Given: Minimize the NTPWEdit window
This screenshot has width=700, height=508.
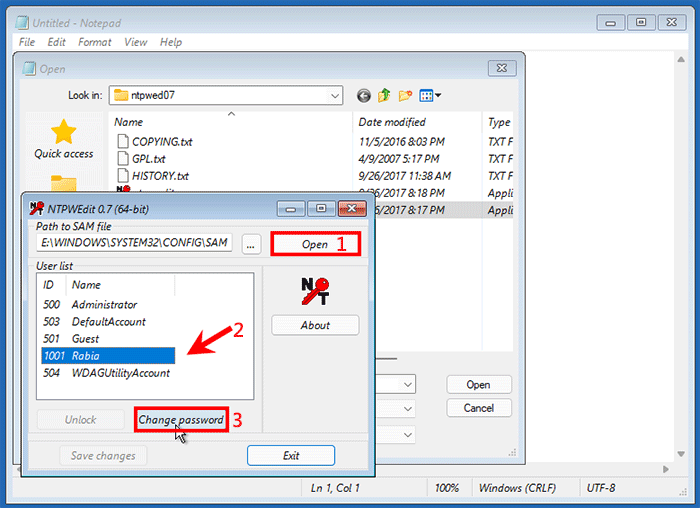Looking at the screenshot, I should coord(291,208).
